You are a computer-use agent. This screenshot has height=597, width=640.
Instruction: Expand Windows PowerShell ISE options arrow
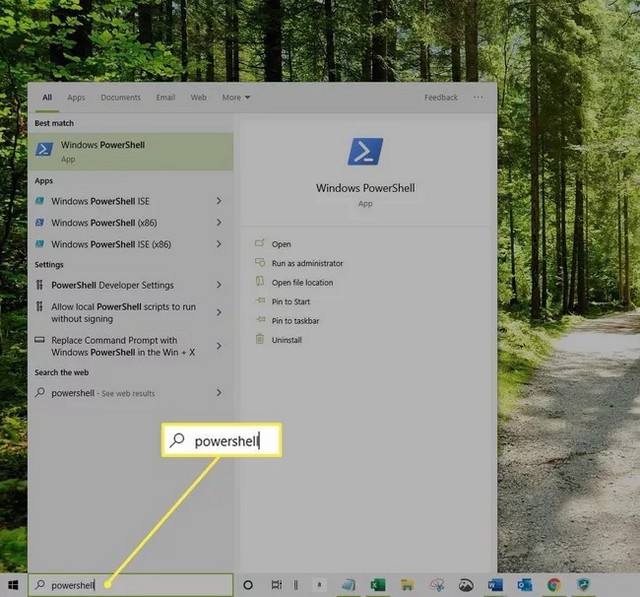pos(219,201)
